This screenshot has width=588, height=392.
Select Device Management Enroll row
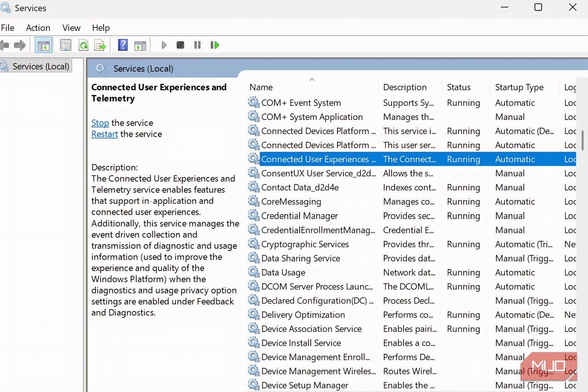[412, 357]
